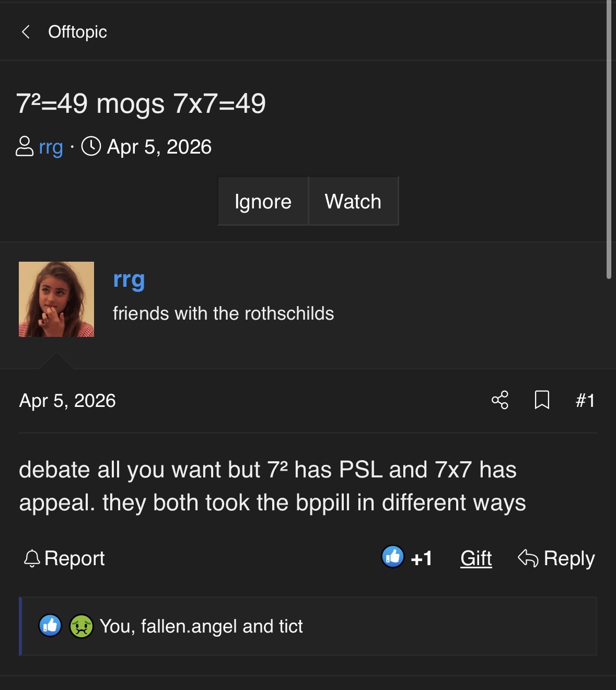Click the thread date Apr 5, 2026 with clock
Screen dimensions: 616x690
(x=146, y=147)
